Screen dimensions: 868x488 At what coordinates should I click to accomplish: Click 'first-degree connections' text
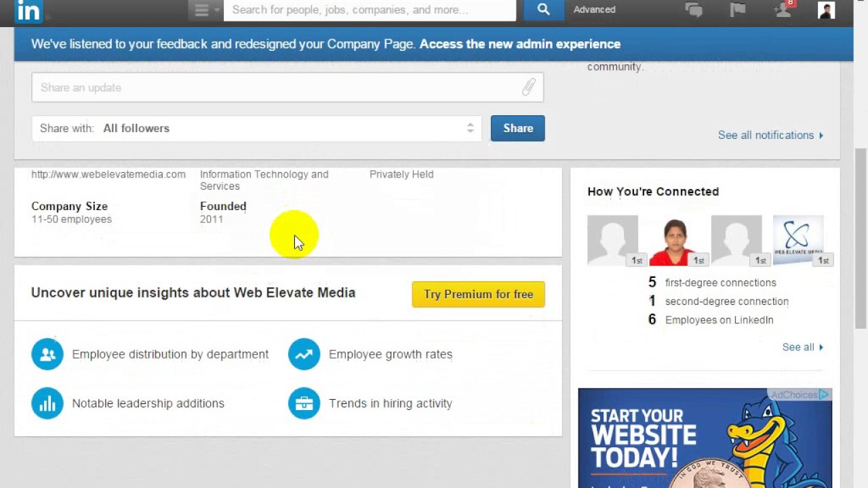click(721, 283)
